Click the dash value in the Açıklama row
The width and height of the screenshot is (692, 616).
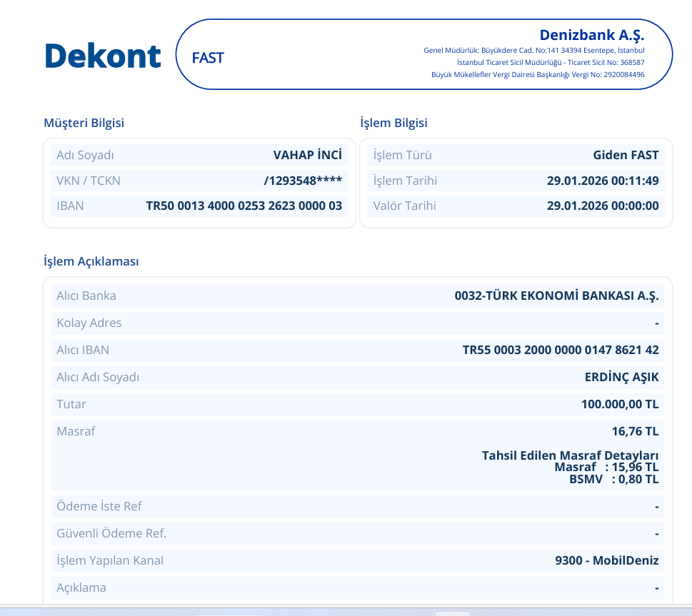tap(657, 589)
